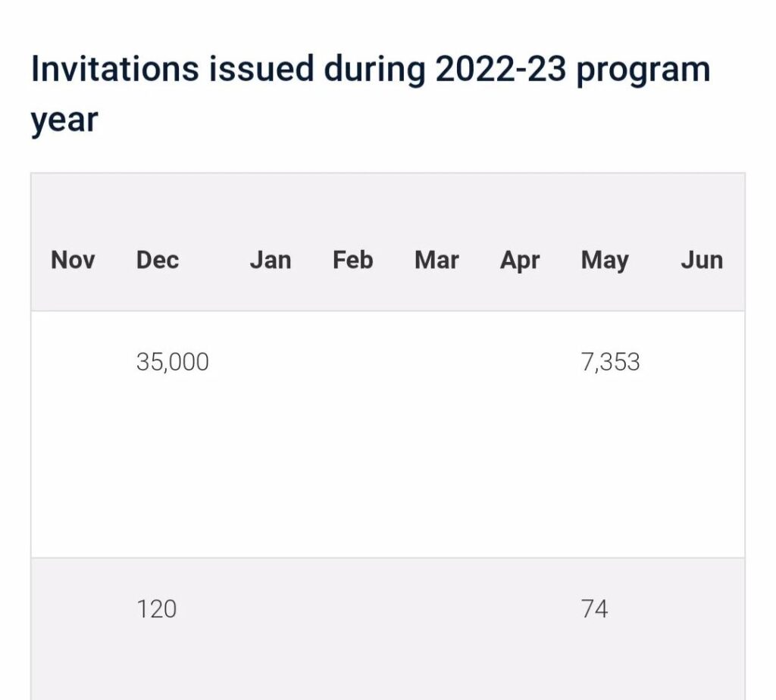Tap empty Nov cell in the 35,000 row
The width and height of the screenshot is (776, 700).
(x=73, y=362)
